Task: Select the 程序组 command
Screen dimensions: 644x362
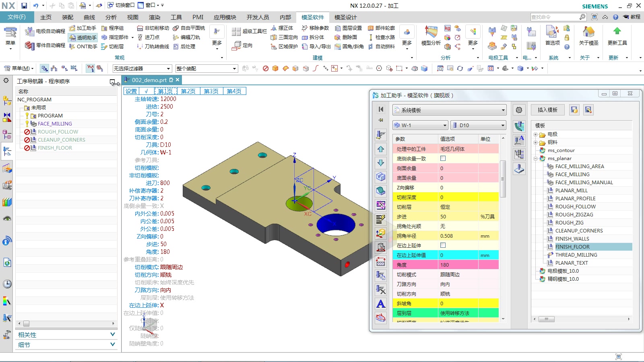Action: tap(113, 28)
